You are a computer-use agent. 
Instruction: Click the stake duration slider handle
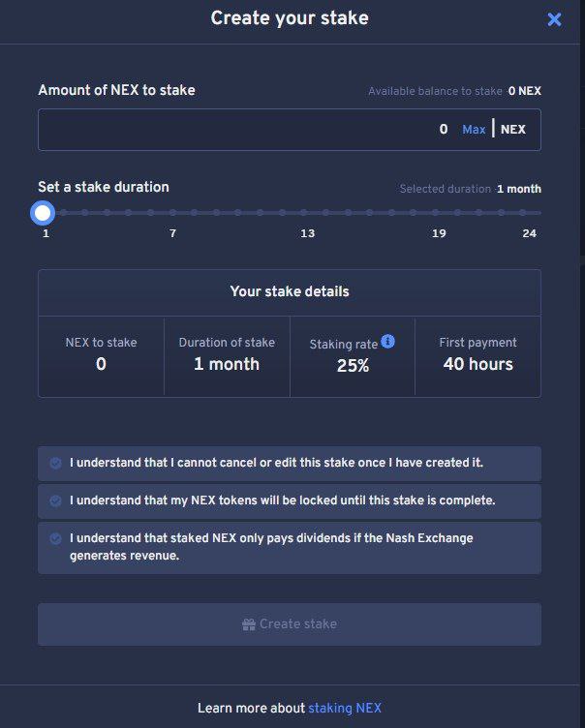point(43,212)
